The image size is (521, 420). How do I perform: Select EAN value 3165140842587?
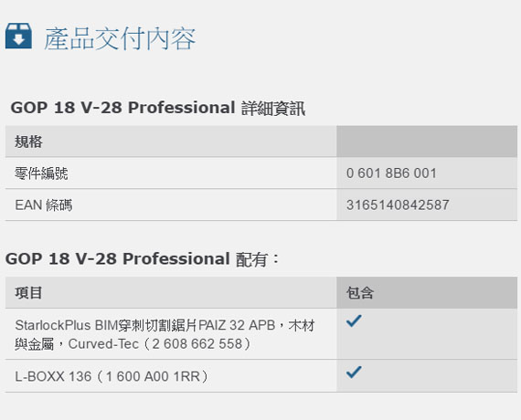click(398, 205)
